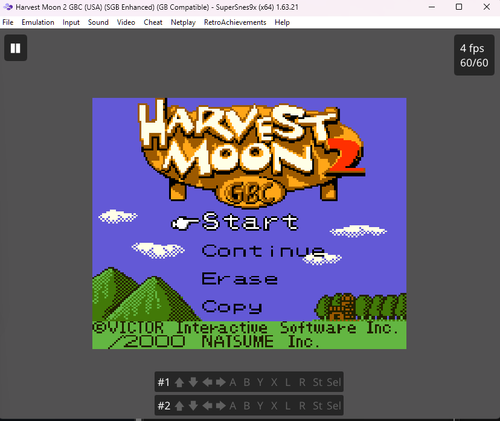Click player #1 Sel (Select) indicator

(x=334, y=382)
